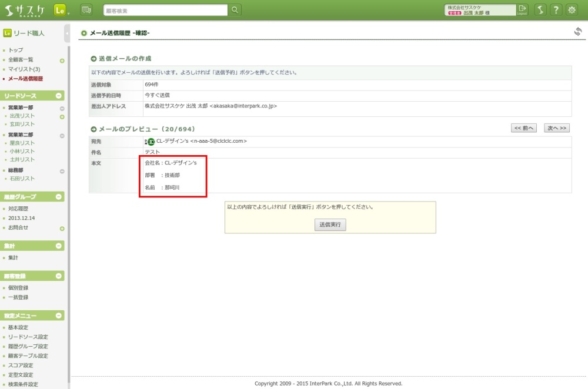Open 対応履歴 in sidebar

click(x=18, y=209)
